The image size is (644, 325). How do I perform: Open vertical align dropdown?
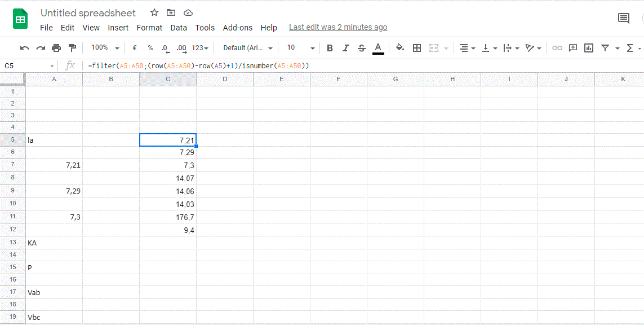click(x=489, y=48)
